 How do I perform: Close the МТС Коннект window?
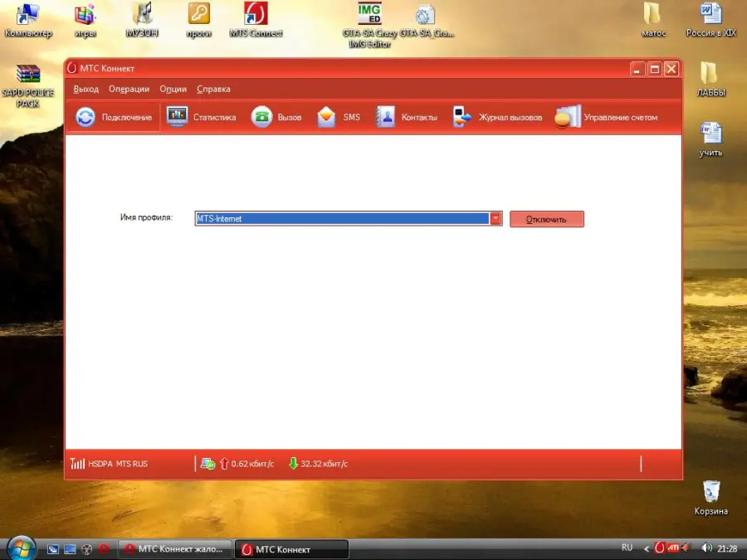pos(671,69)
